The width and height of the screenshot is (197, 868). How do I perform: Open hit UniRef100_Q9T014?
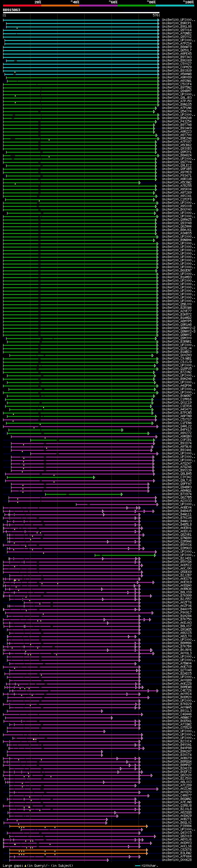tap(176, 30)
